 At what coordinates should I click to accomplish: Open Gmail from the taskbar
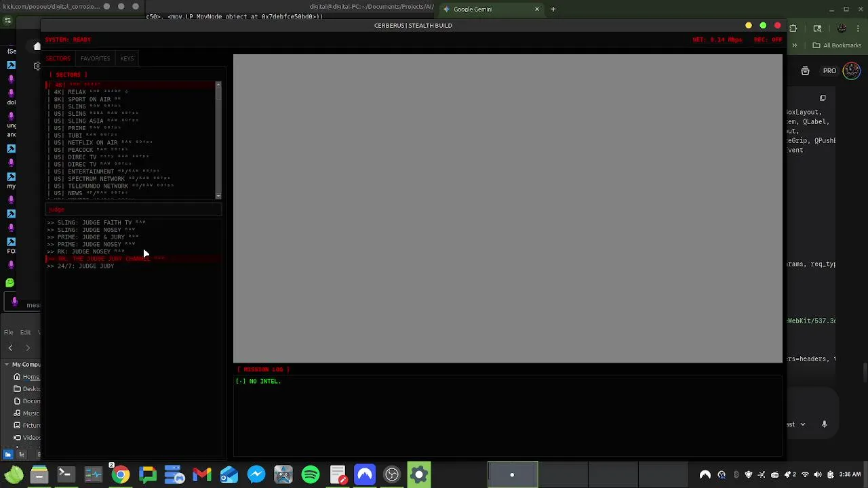click(202, 474)
